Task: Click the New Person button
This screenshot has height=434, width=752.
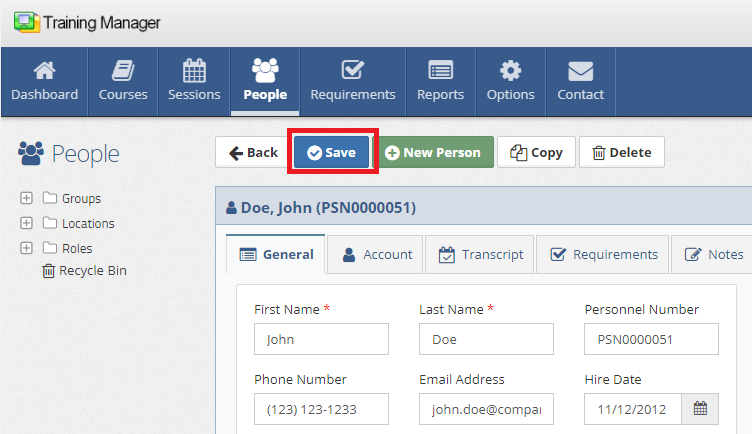Action: click(433, 152)
